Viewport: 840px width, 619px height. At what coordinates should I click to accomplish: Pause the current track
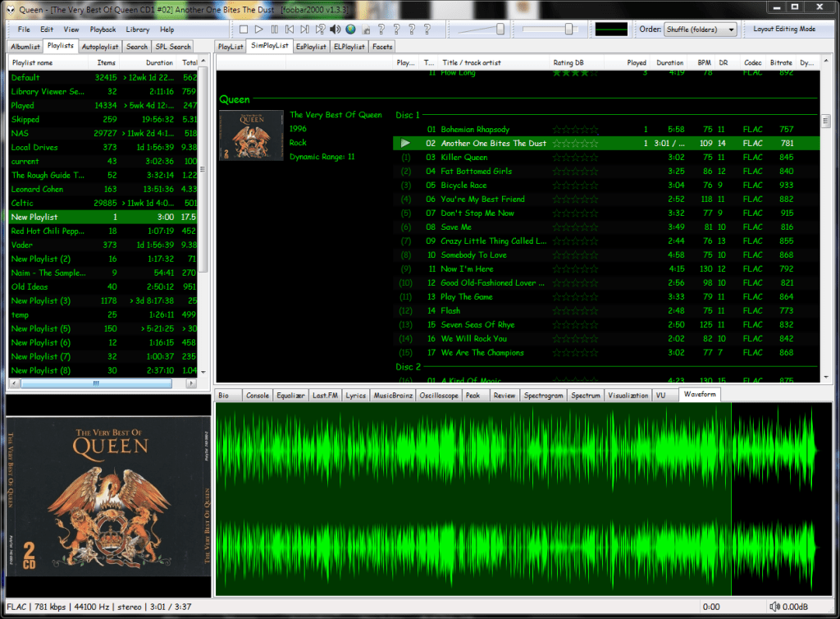[275, 30]
